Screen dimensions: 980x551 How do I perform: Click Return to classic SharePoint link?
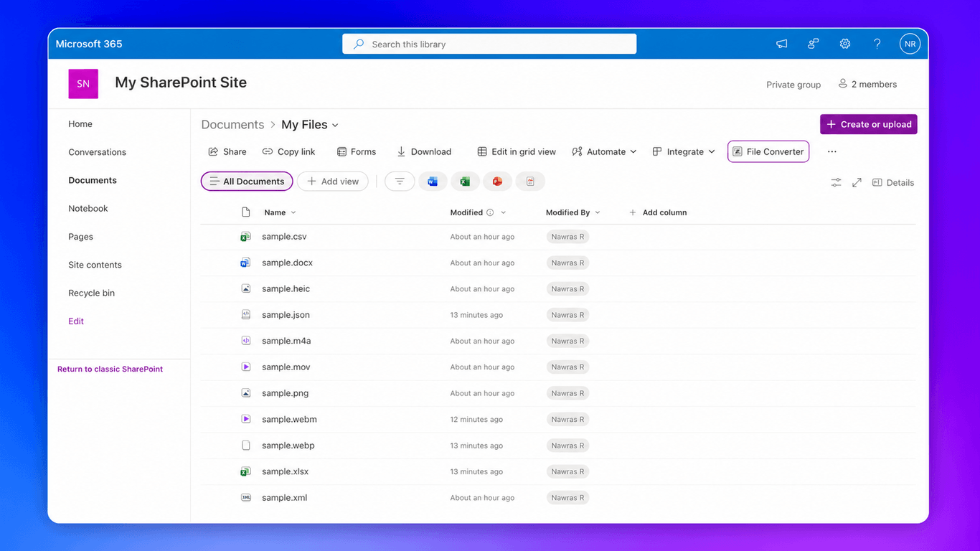pos(110,369)
